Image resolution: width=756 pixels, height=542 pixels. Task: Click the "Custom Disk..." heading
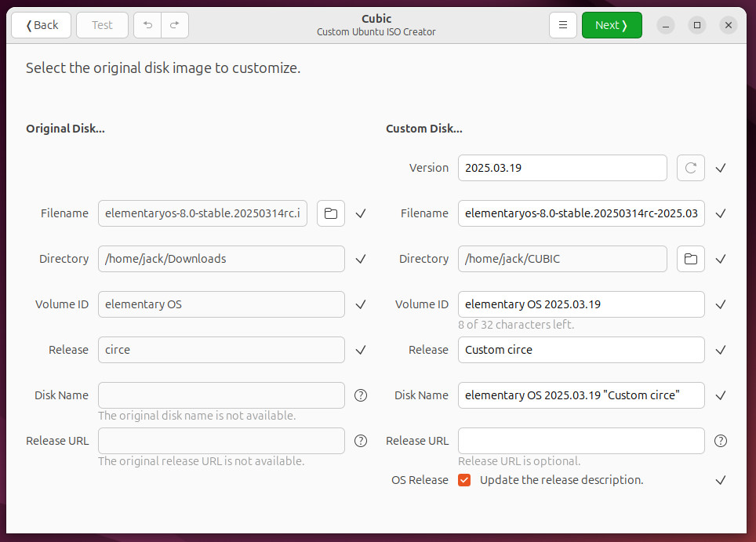(x=423, y=129)
